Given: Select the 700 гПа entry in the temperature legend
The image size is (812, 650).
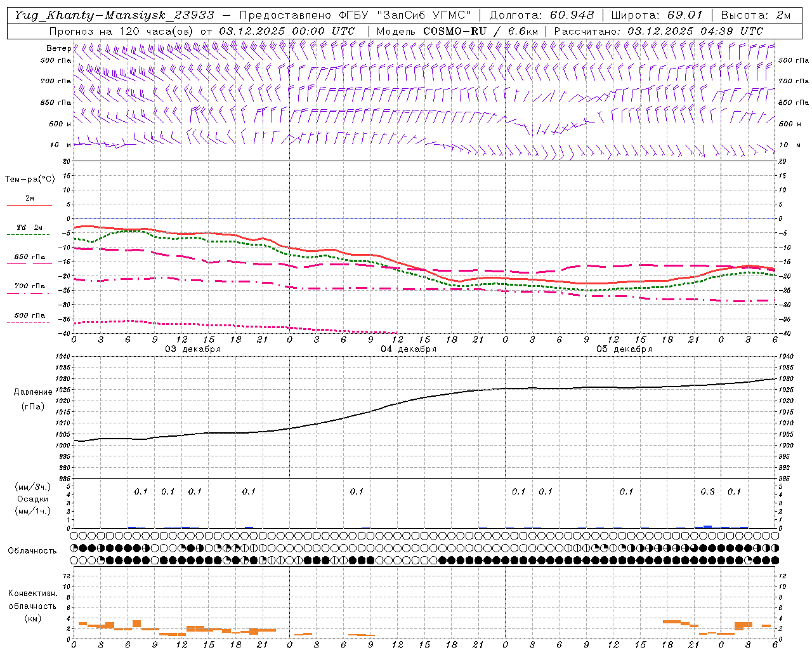Looking at the screenshot, I should (x=30, y=286).
